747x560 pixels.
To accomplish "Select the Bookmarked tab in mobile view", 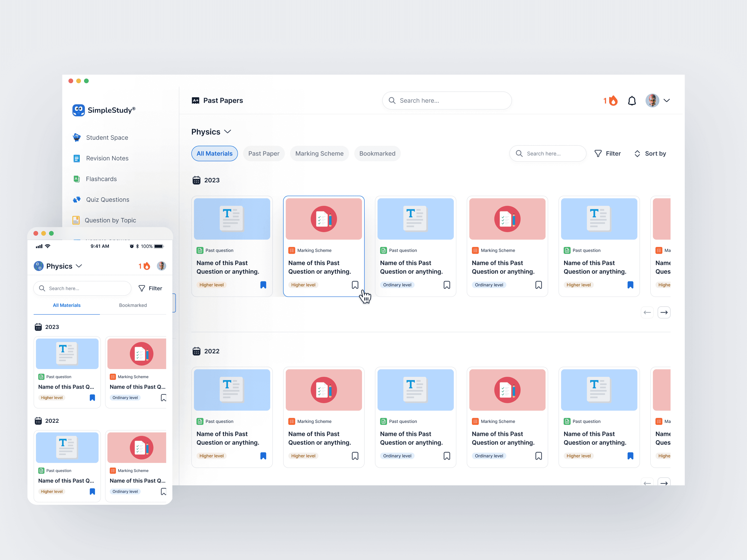I will pos(133,305).
